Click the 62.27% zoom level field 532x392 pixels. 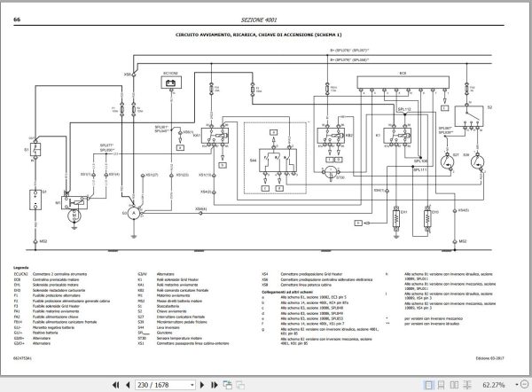coord(494,385)
